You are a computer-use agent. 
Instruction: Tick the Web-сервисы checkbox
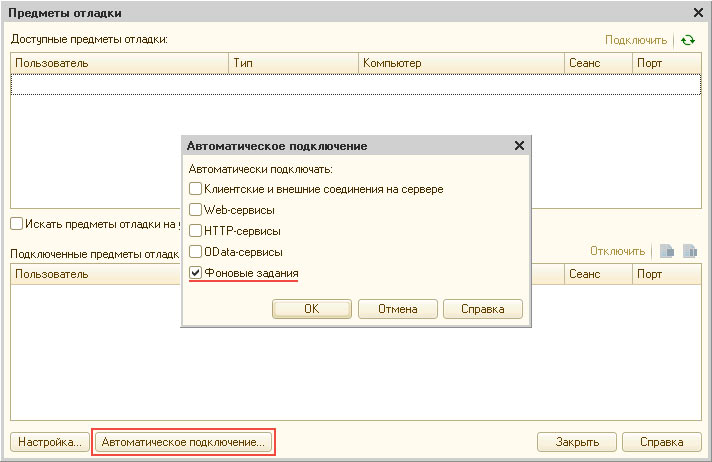pos(195,209)
